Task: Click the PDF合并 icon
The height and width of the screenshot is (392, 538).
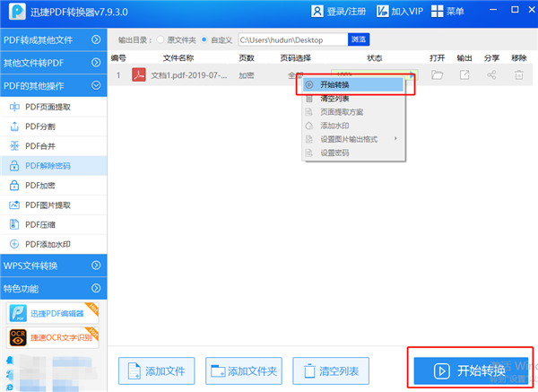Action: [x=14, y=146]
